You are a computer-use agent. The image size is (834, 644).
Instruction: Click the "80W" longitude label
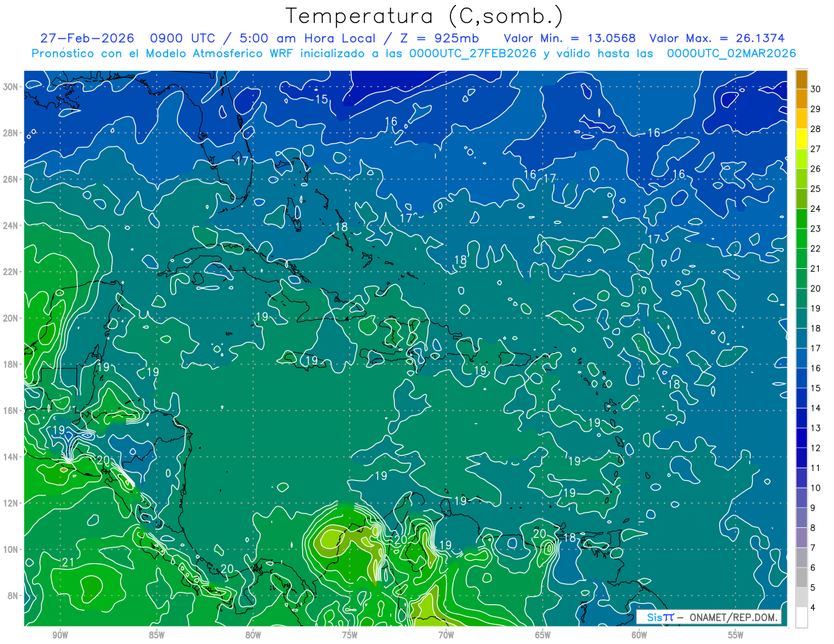[x=253, y=635]
